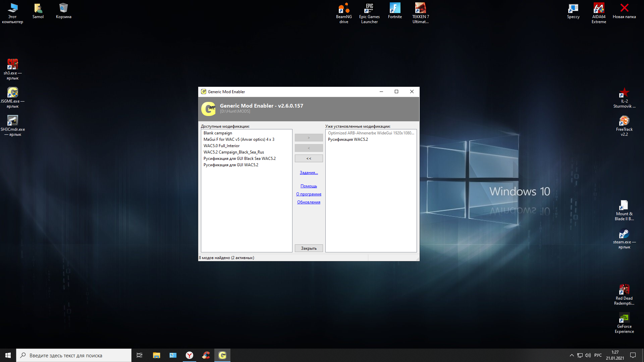The height and width of the screenshot is (362, 644).
Task: Open Task View from the taskbar
Action: point(140,355)
